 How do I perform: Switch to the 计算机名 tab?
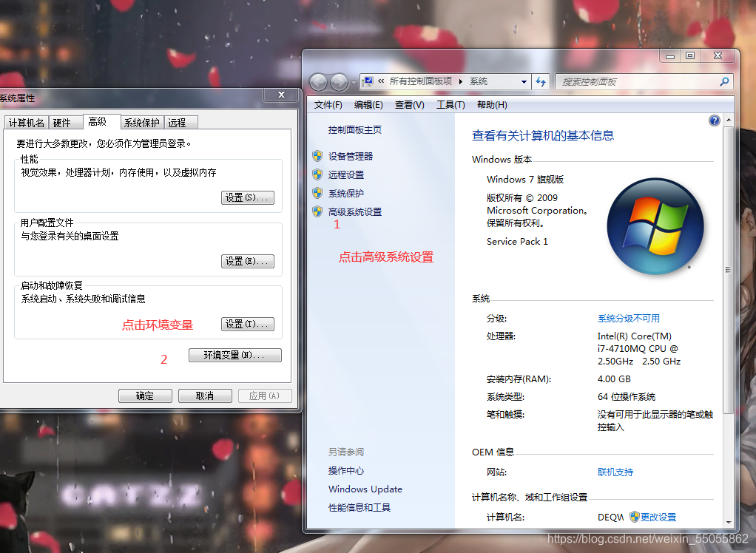(x=27, y=123)
